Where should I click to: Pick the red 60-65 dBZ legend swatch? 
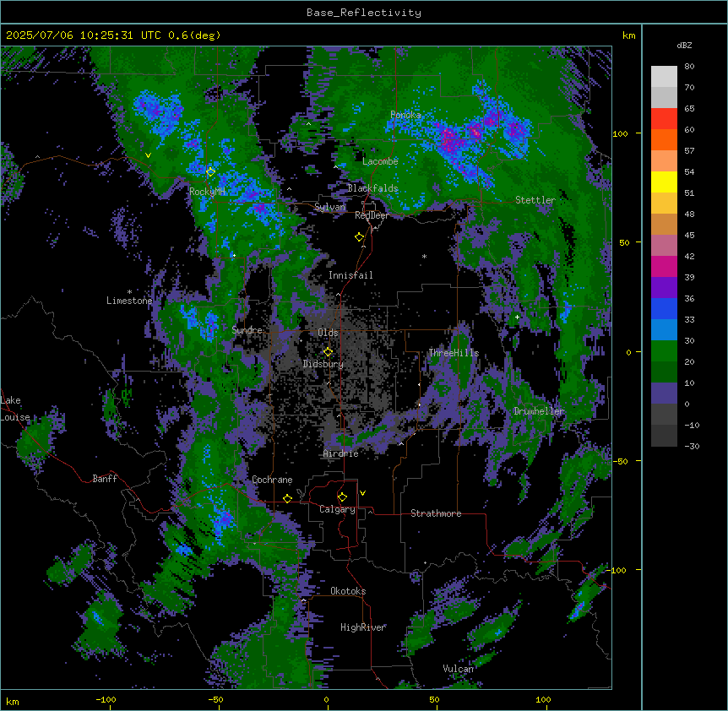tap(664, 119)
